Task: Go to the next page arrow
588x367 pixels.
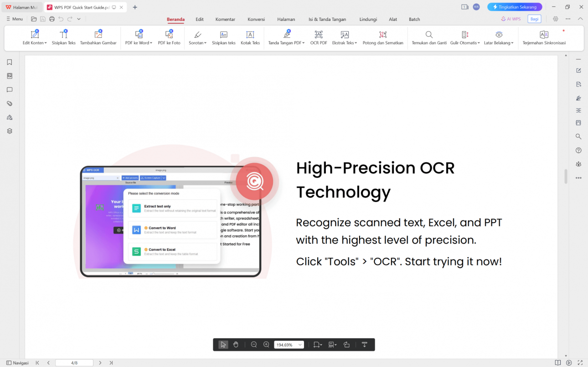Action: (100, 363)
